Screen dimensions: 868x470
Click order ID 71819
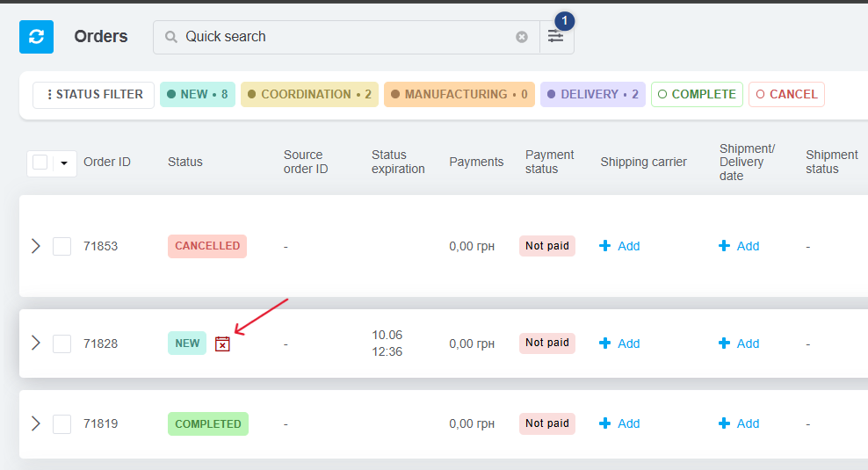pyautogui.click(x=101, y=424)
